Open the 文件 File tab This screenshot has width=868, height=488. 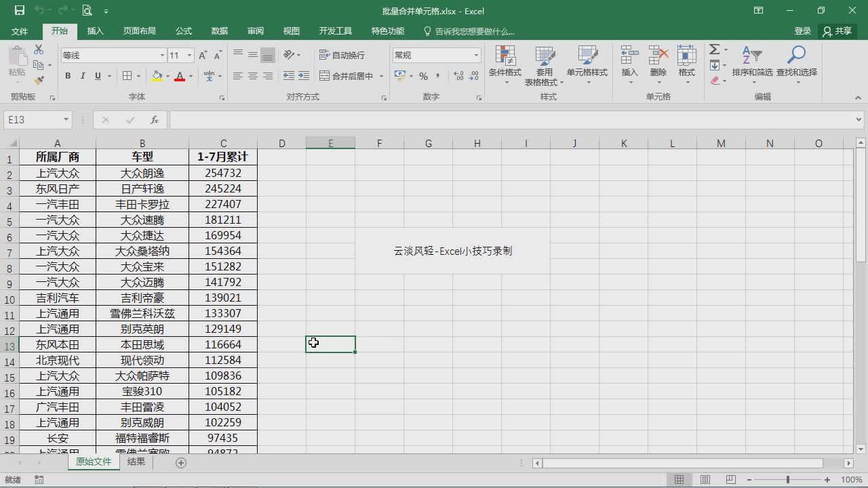20,31
